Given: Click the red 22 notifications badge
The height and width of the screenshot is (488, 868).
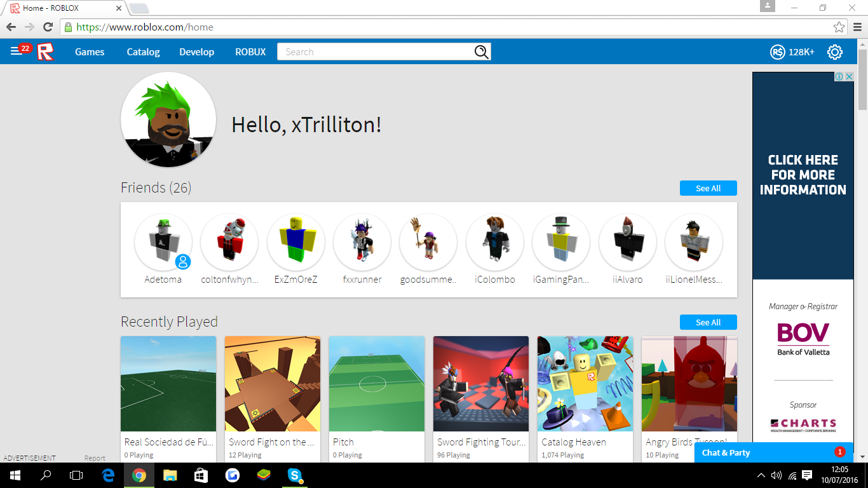Looking at the screenshot, I should pos(25,48).
